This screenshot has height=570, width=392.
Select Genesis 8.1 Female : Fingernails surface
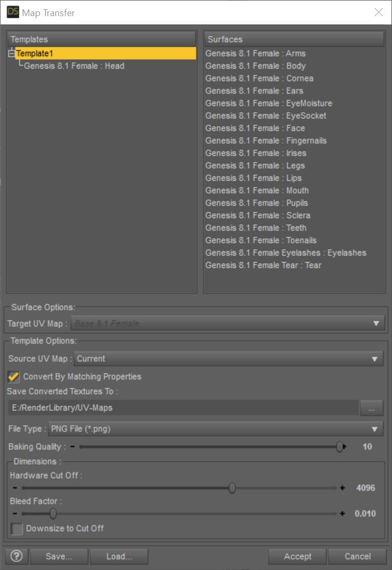[x=266, y=141]
